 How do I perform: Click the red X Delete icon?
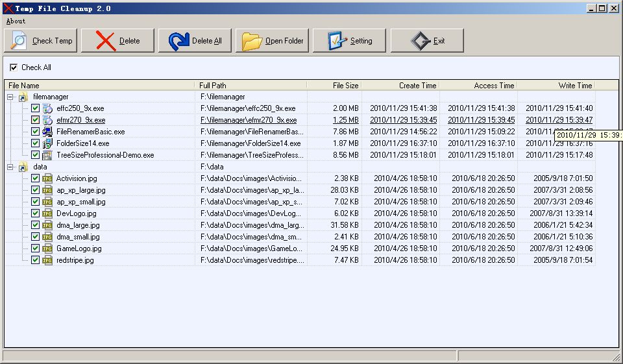point(105,41)
